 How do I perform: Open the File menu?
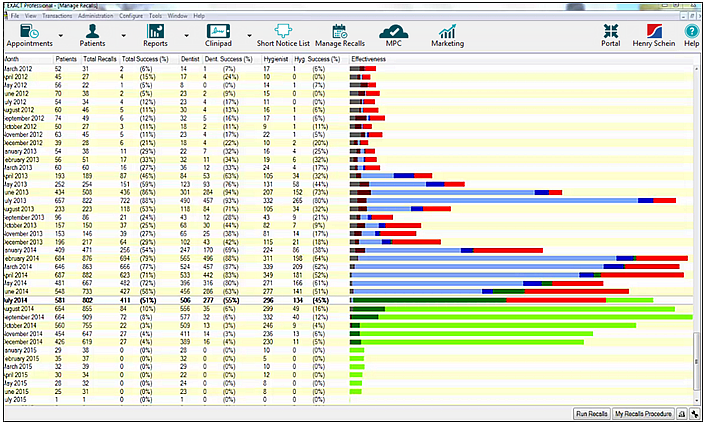(15, 16)
